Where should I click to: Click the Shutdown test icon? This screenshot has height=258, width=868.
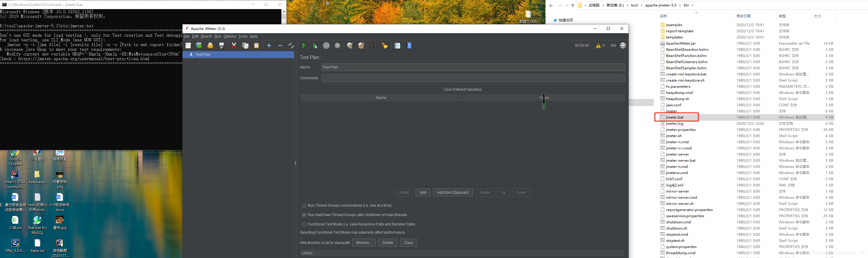click(x=337, y=45)
